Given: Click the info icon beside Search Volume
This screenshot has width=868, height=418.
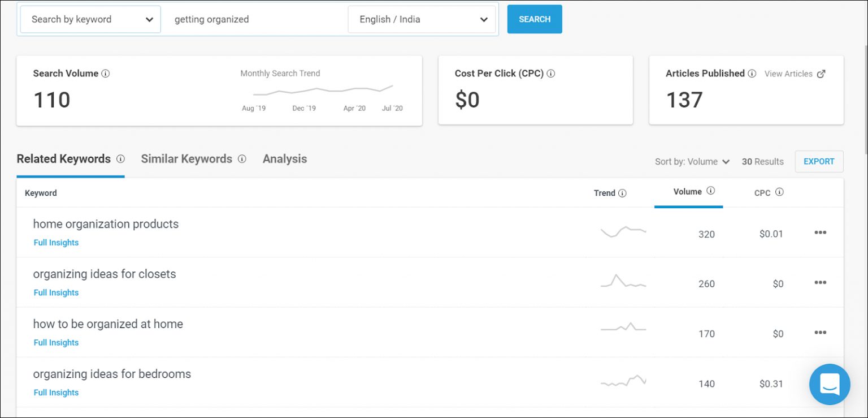Looking at the screenshot, I should [106, 74].
